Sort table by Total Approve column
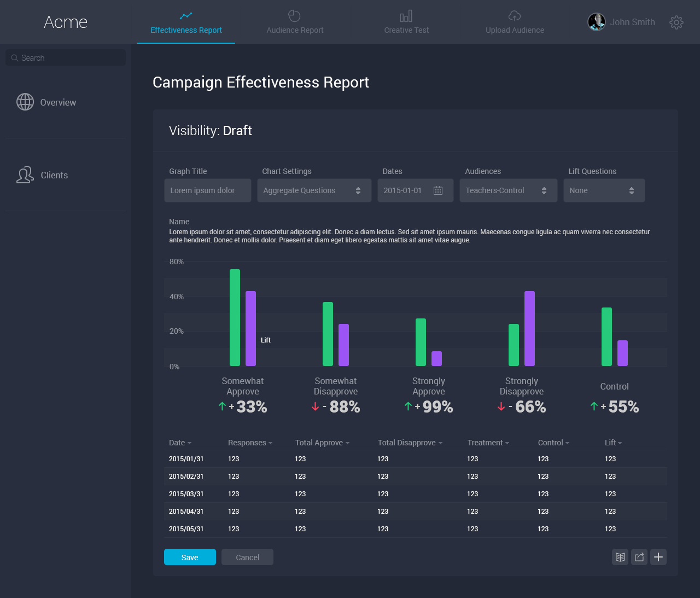 tap(322, 443)
